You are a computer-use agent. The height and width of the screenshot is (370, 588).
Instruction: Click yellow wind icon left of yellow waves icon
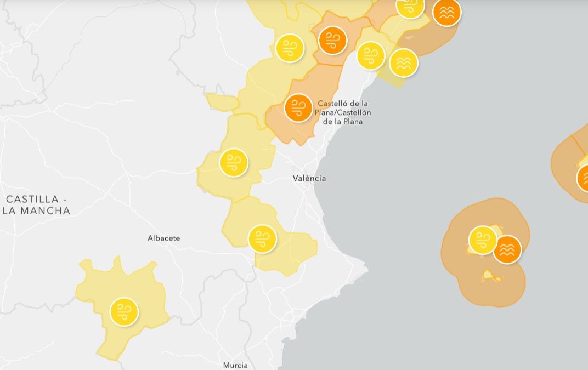pyautogui.click(x=371, y=55)
